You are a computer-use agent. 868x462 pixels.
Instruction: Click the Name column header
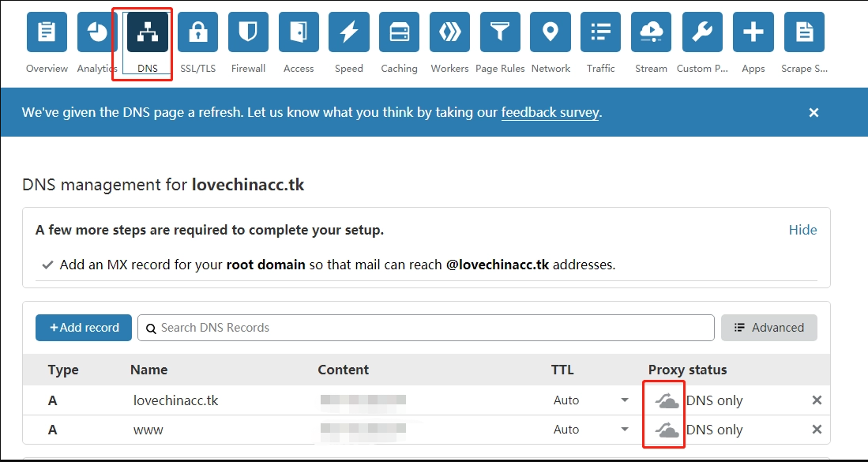149,370
